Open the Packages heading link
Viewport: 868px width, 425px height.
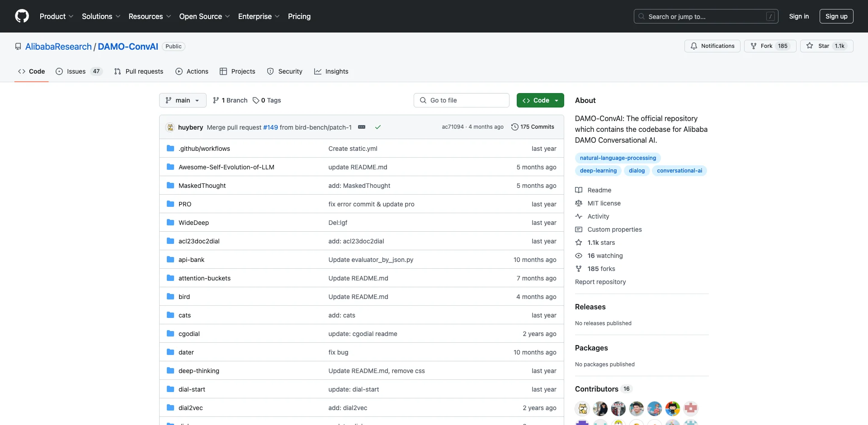point(591,348)
